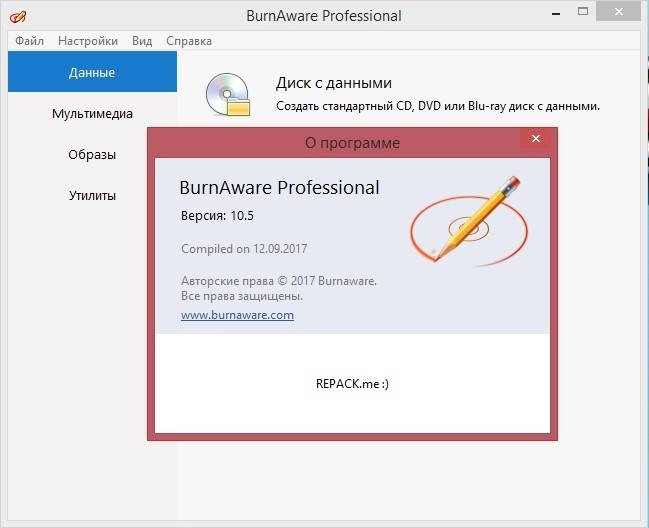Click the Авторские права © 2017 Burnaware line
The width and height of the screenshot is (649, 528).
279,281
